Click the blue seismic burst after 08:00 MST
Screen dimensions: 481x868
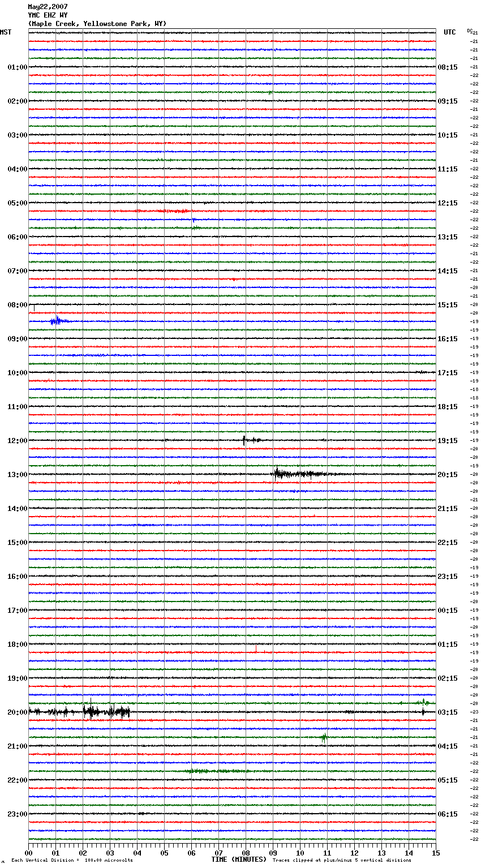pyautogui.click(x=59, y=321)
